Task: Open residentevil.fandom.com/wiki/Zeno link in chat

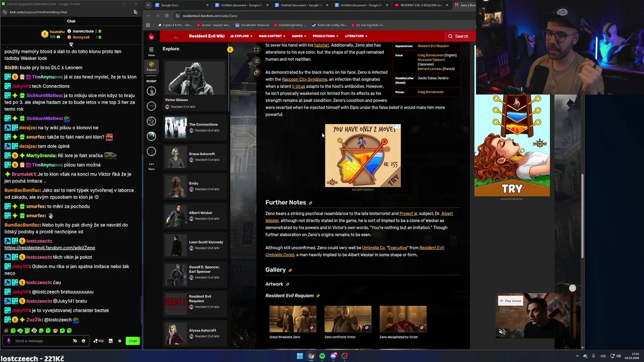Action: (50, 248)
